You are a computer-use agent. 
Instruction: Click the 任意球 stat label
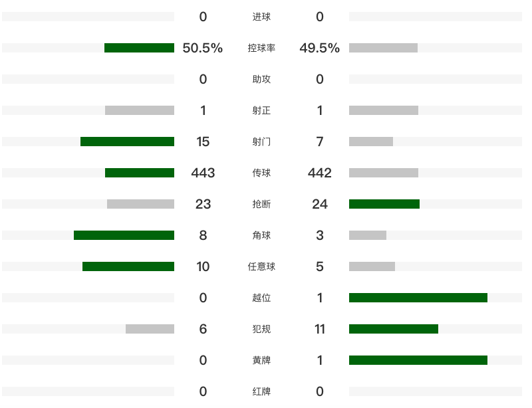pyautogui.click(x=261, y=266)
